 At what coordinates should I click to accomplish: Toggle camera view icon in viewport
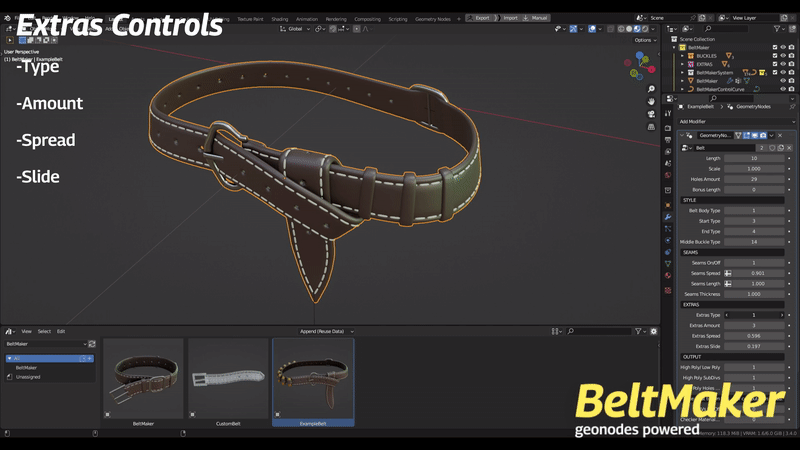(x=651, y=114)
